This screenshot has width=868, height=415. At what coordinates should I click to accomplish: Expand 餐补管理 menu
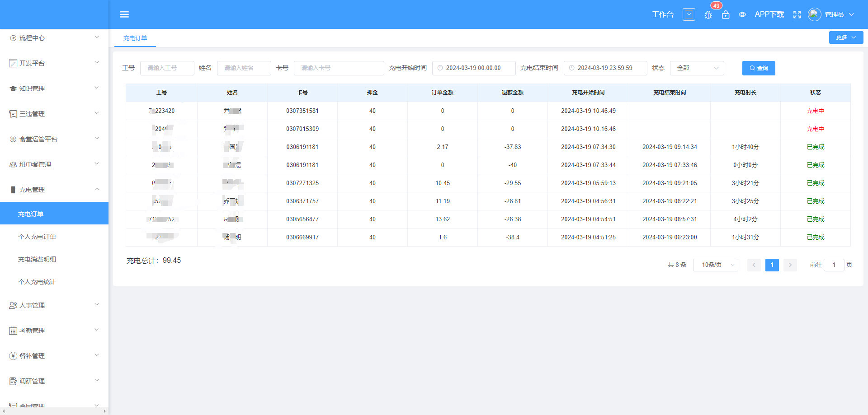[54, 356]
